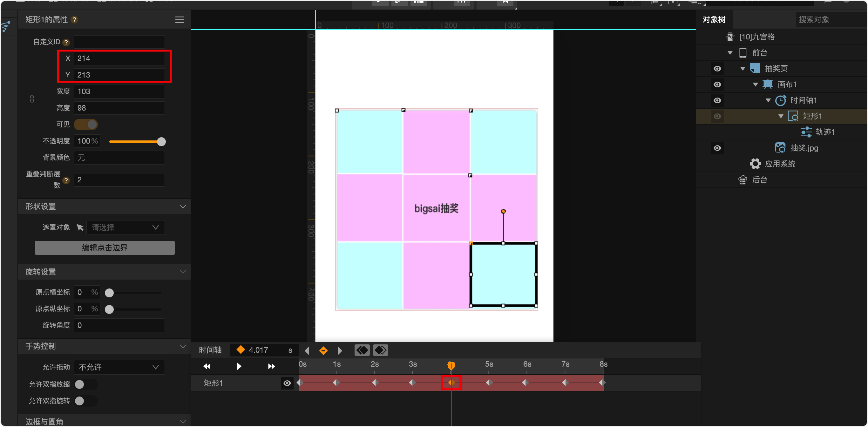This screenshot has height=427, width=868.
Task: Click the help icon next to 自定义ID
Action: coord(66,43)
